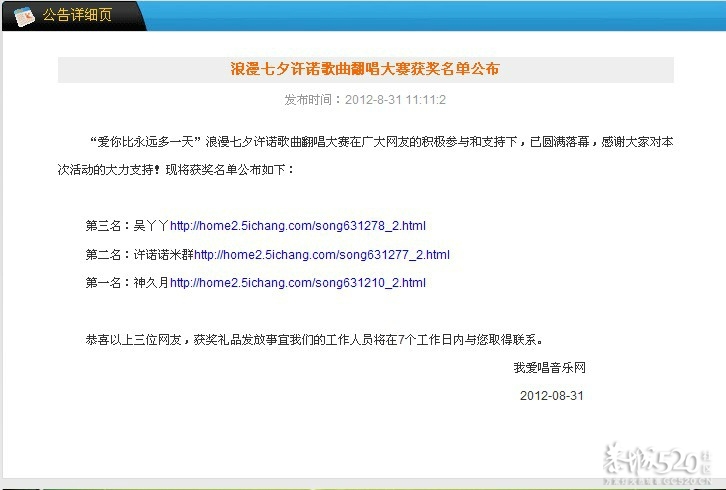Click the orange title 浪漫七夕许诺歌曲翻唱大赛获奖名单公布
The image size is (726, 490).
click(365, 69)
